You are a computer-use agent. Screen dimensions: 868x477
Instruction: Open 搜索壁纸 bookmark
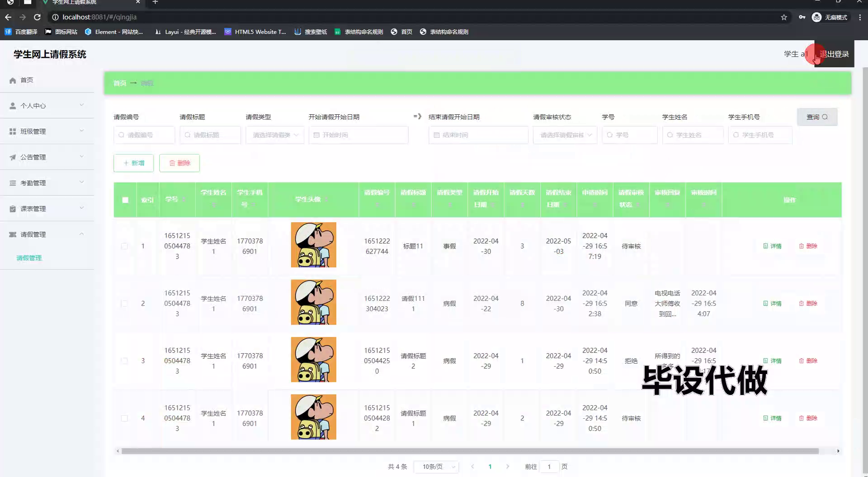[311, 32]
